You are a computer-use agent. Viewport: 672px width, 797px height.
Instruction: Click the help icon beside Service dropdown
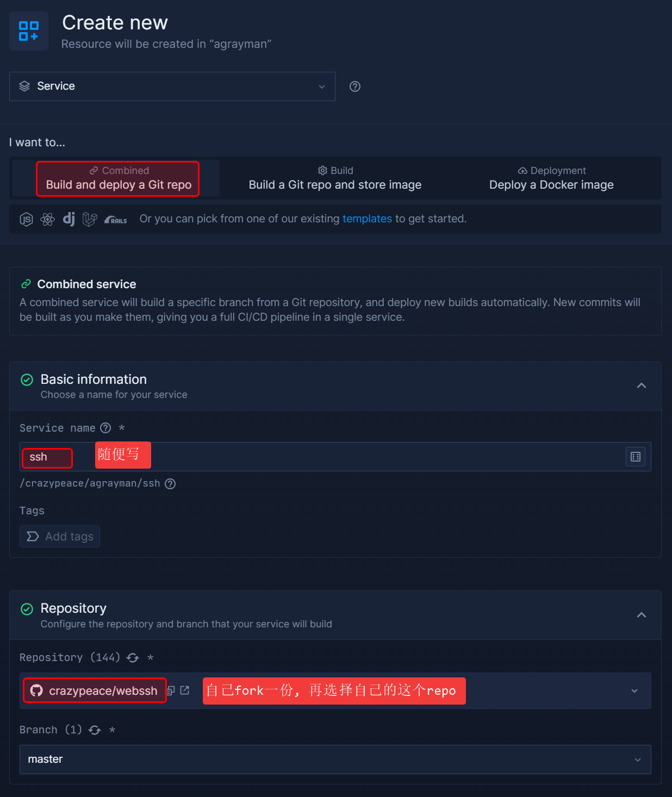[355, 86]
